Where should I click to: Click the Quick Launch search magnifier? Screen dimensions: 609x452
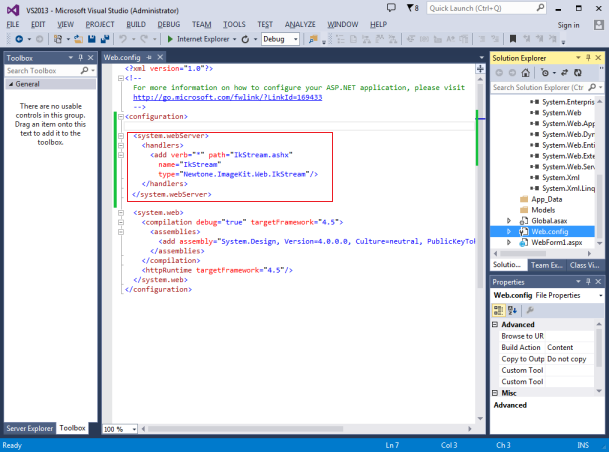click(540, 7)
